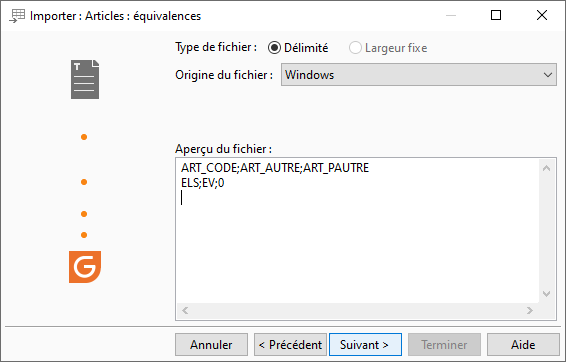The height and width of the screenshot is (362, 566).
Task: Open help with the Aide button
Action: (523, 345)
